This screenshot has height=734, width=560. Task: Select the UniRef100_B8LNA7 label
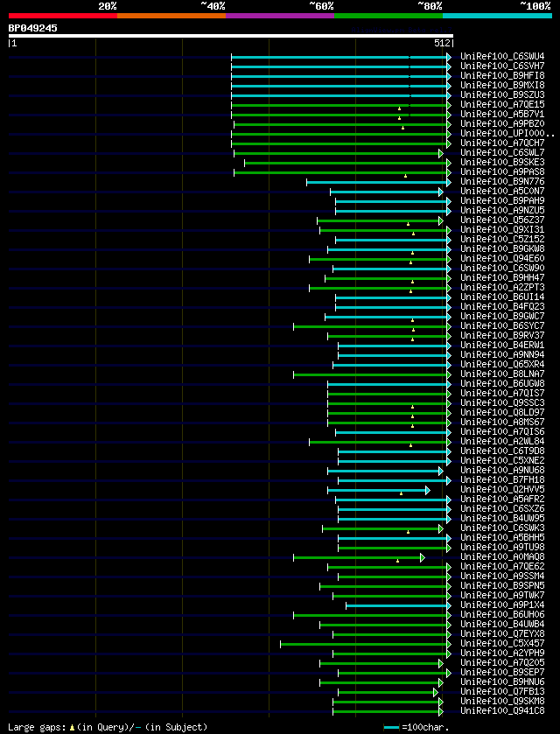pos(502,374)
